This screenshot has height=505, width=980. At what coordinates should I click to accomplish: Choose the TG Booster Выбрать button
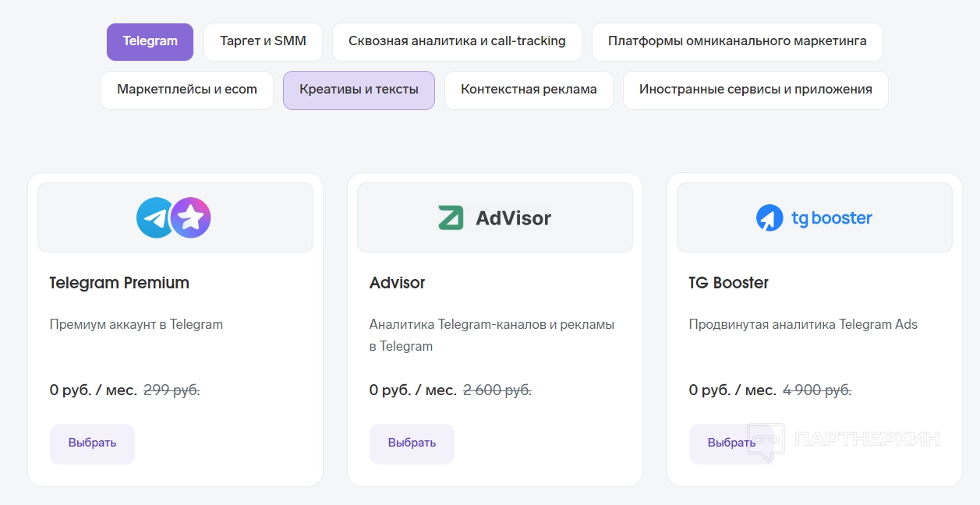click(x=731, y=443)
